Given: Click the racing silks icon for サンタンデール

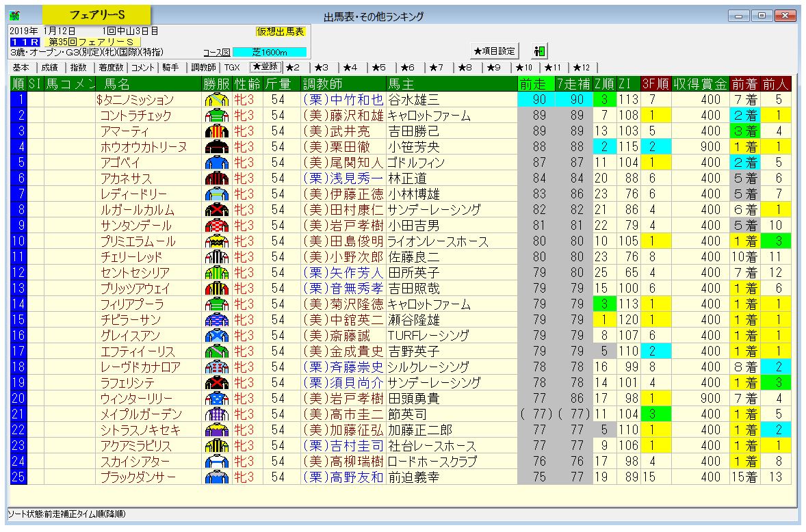Looking at the screenshot, I should [x=216, y=226].
